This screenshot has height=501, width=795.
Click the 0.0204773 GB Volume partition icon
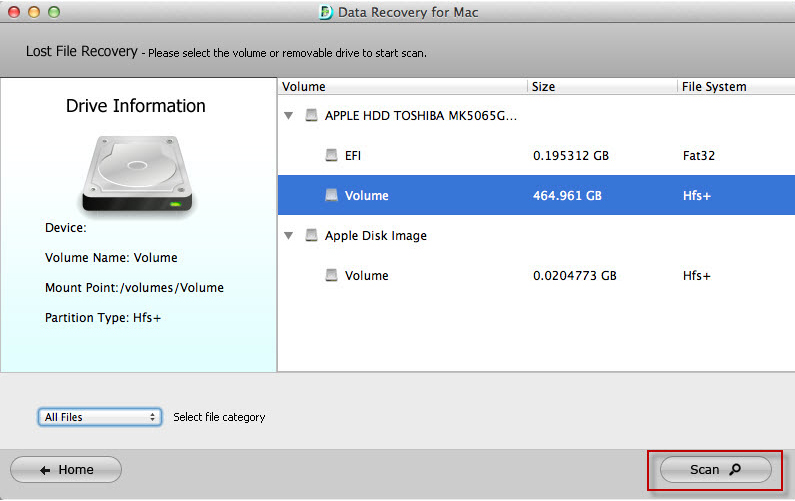coord(331,276)
